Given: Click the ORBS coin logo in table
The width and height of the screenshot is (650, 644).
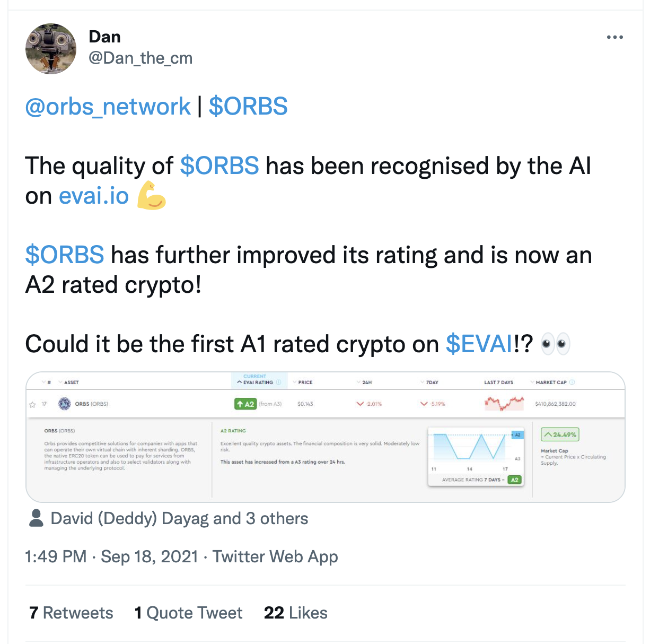Looking at the screenshot, I should coord(65,404).
